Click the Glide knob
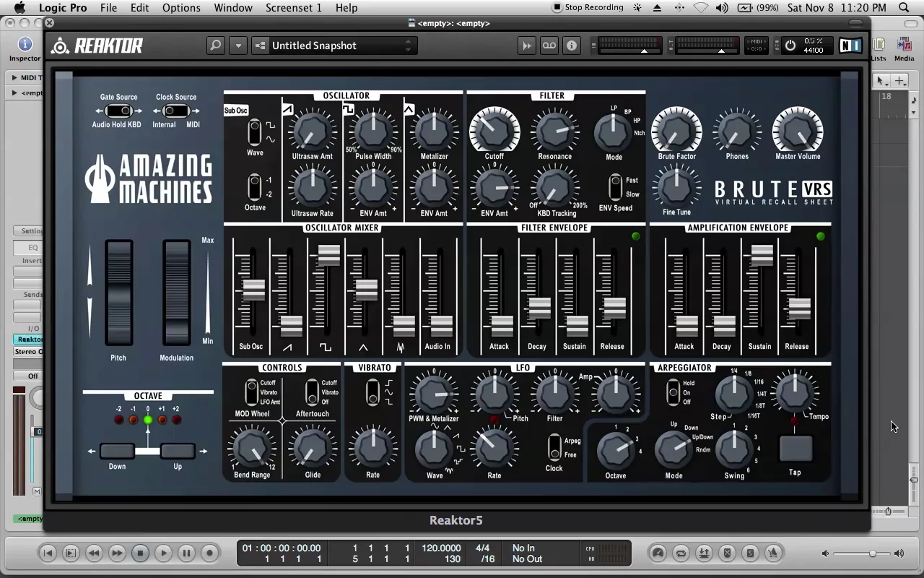The image size is (924, 578). coord(312,449)
